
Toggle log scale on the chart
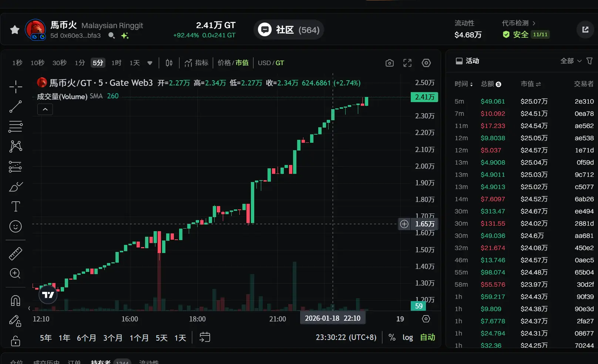pos(408,337)
